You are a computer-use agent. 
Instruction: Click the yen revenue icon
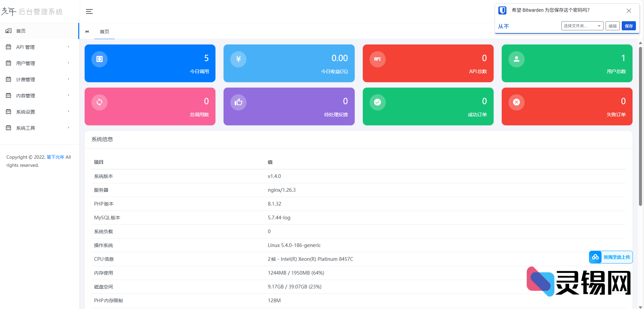click(238, 59)
